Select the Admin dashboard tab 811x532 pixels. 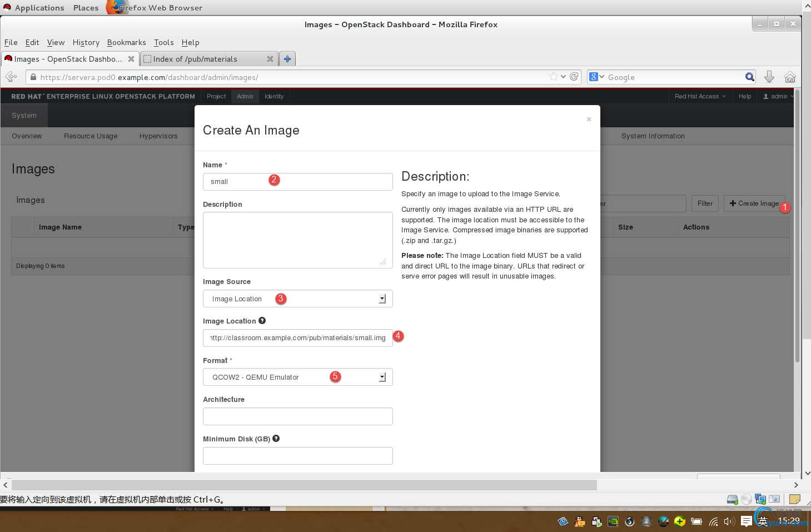[245, 96]
